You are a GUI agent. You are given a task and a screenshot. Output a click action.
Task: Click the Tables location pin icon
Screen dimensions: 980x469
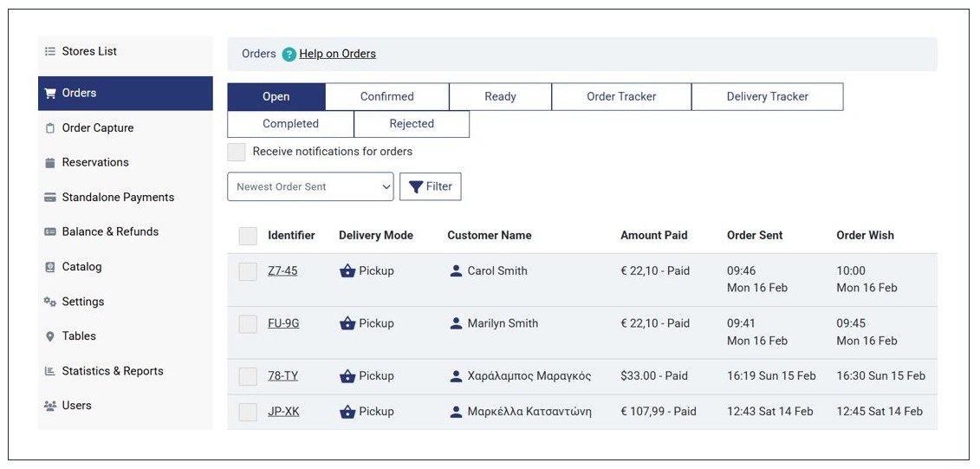(50, 336)
